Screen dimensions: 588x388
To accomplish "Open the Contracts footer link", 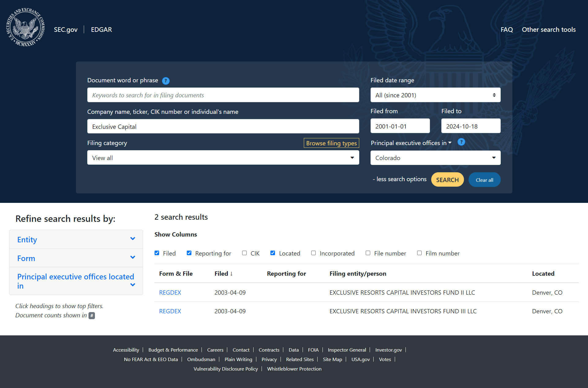I will 269,350.
